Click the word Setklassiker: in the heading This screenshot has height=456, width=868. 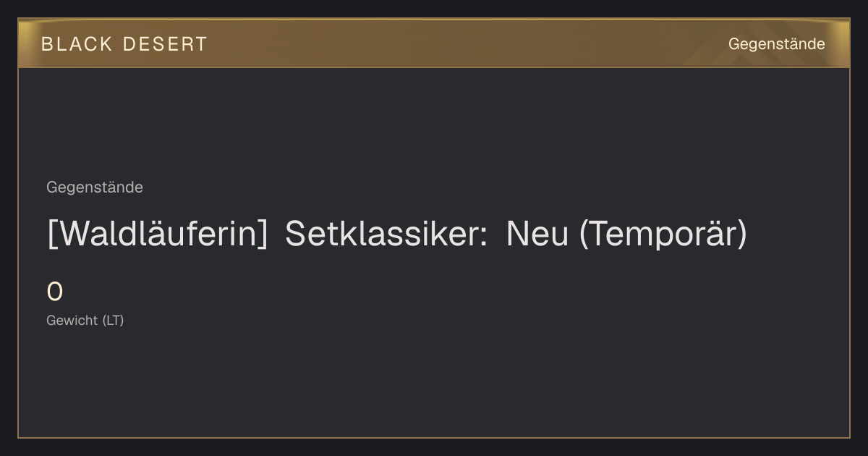point(386,235)
